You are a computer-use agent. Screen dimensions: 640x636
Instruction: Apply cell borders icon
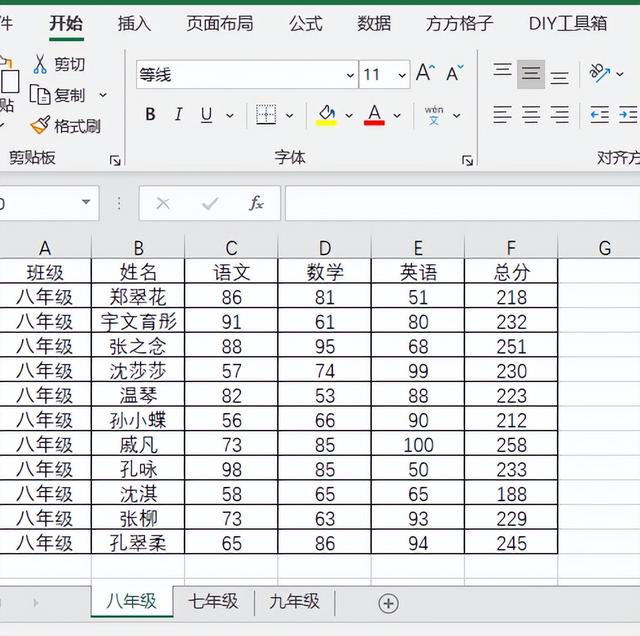(266, 115)
